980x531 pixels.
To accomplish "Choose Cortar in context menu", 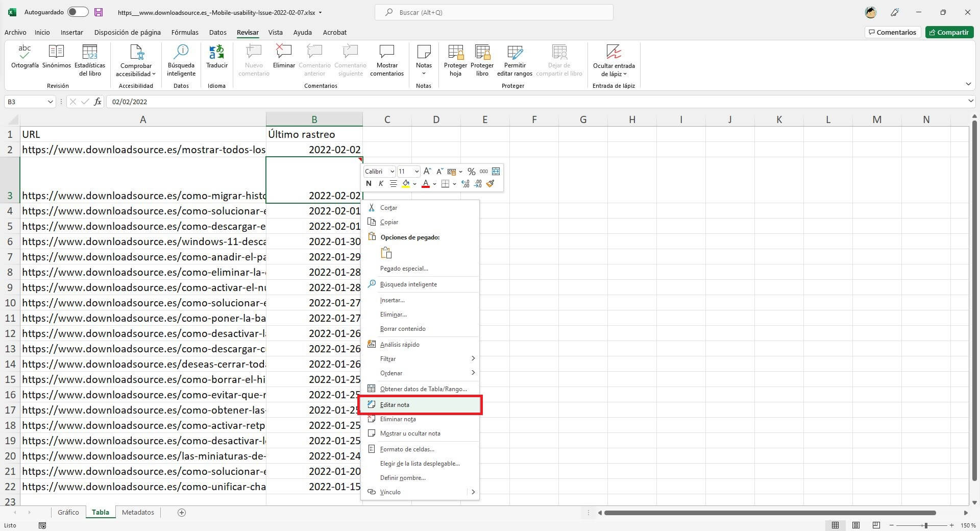I will point(421,208).
